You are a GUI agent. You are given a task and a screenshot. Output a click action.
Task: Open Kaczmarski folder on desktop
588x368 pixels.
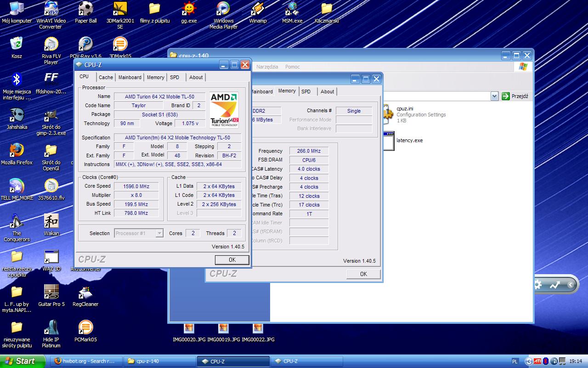click(327, 12)
